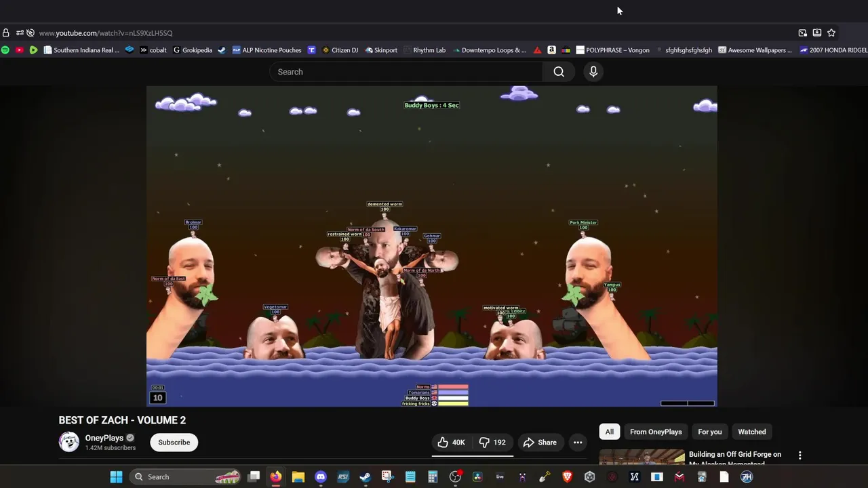Open Task View on the taskbar

(x=254, y=477)
